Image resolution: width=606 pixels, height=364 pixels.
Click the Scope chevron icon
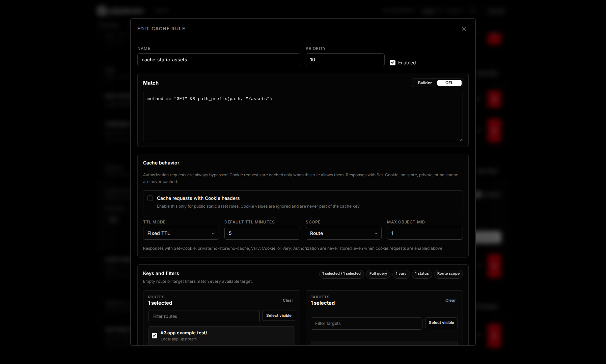coord(376,234)
